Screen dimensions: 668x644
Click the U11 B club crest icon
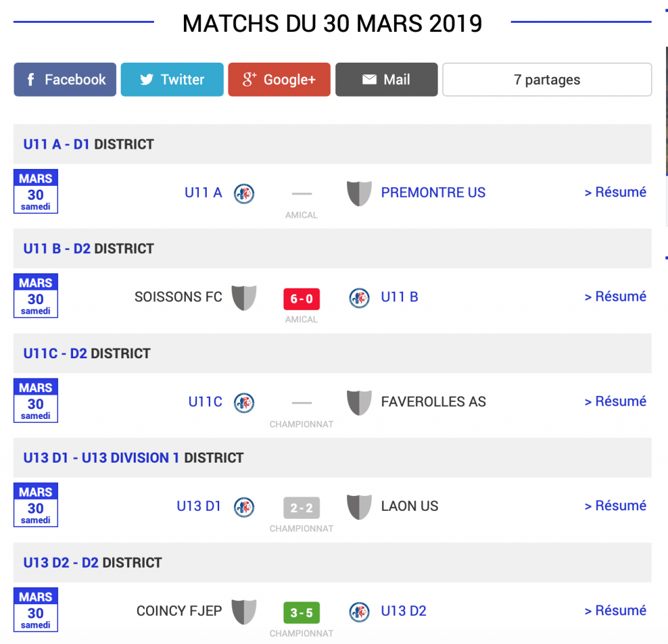[359, 298]
